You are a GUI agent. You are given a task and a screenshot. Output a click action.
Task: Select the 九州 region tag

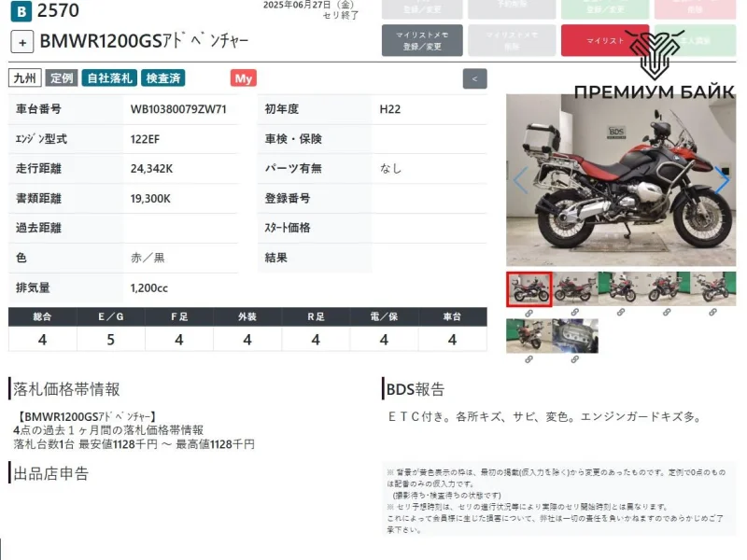pyautogui.click(x=24, y=78)
